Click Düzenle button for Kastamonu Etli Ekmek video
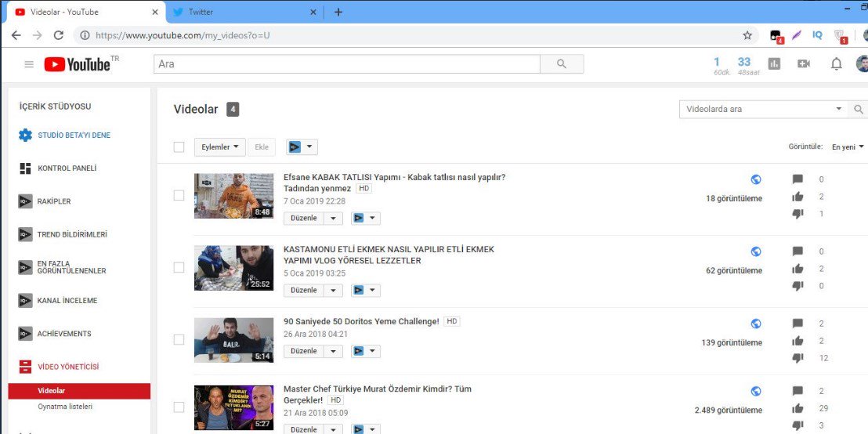Viewport: 868px width, 434px height. point(304,290)
